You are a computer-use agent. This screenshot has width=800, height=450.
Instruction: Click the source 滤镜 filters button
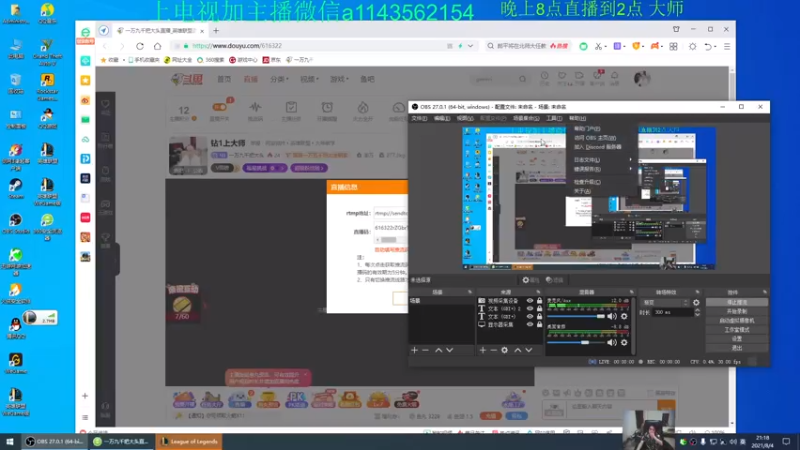[x=555, y=280]
